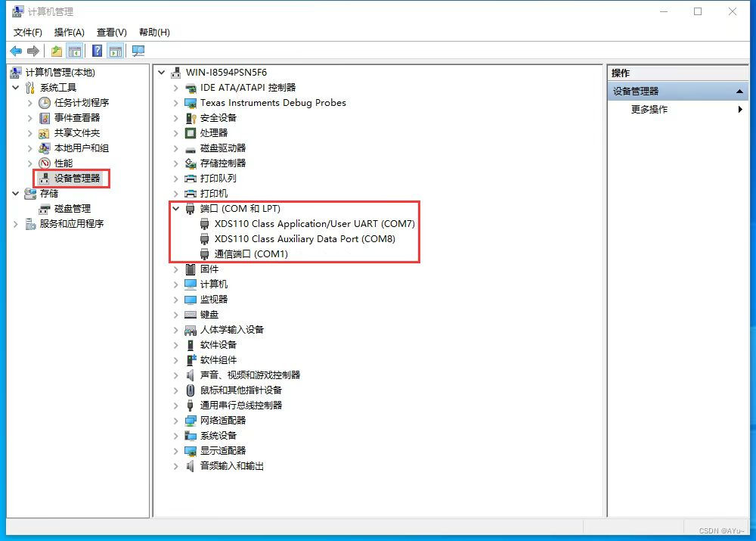Screen dimensions: 756x541
Task: Expand the 存储控制器 node
Action: point(176,163)
